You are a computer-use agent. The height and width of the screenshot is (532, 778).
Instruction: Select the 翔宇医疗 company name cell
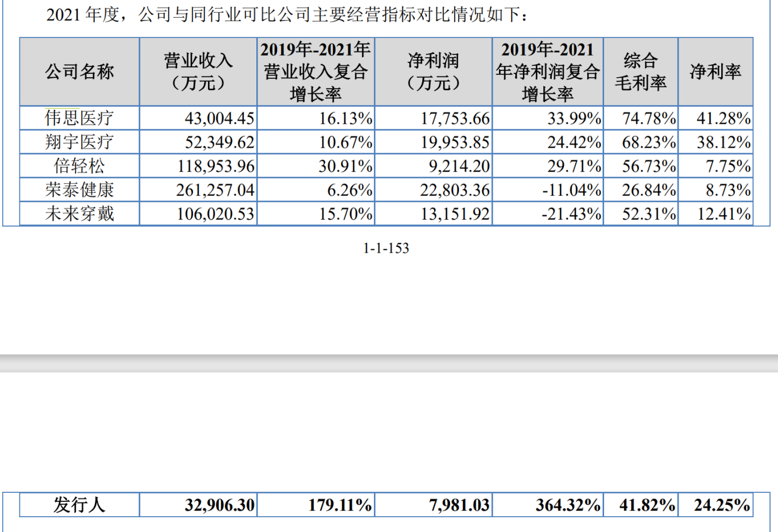point(80,142)
